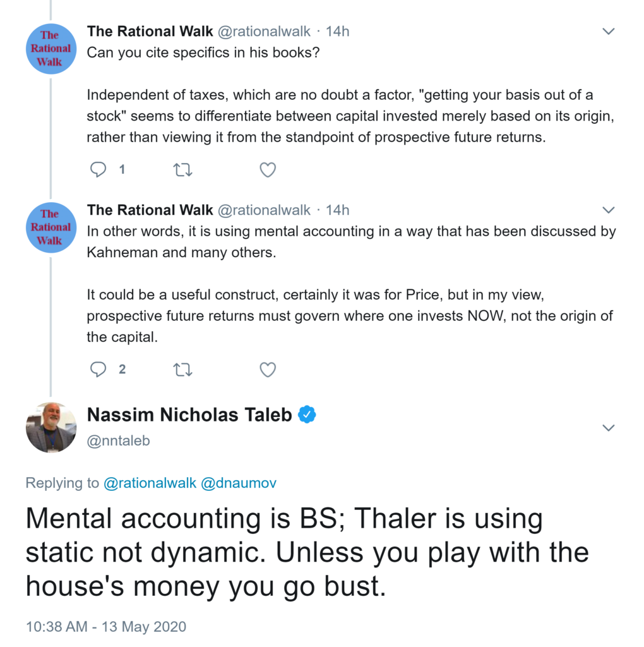Click the @rationalwalk link in Replying to

[x=149, y=483]
